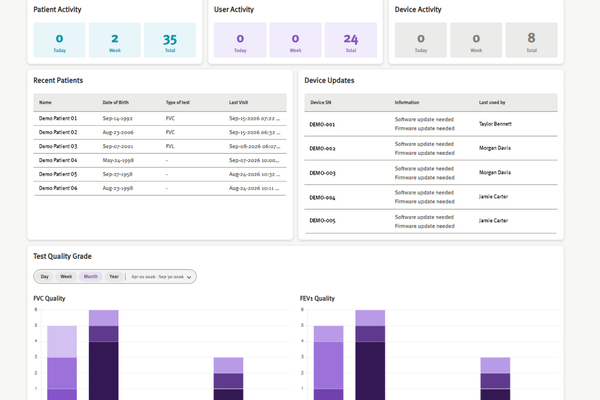Click Patient Activity Total count 35

pyautogui.click(x=170, y=39)
